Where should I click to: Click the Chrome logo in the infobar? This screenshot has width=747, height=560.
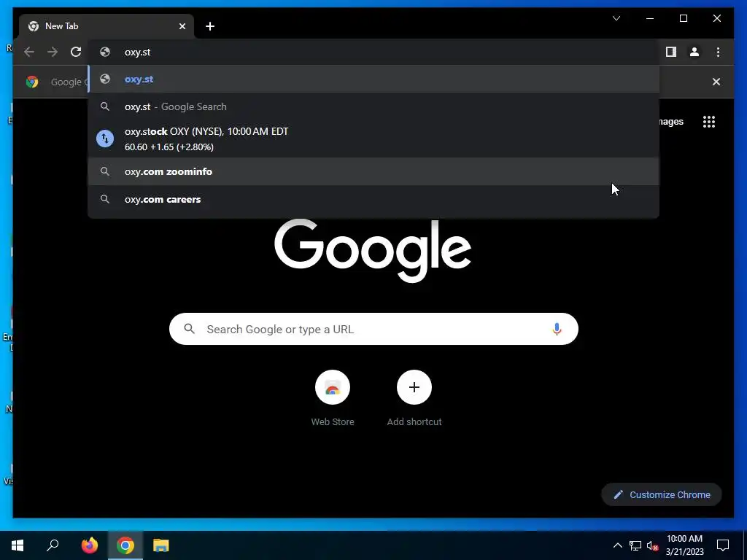point(32,82)
